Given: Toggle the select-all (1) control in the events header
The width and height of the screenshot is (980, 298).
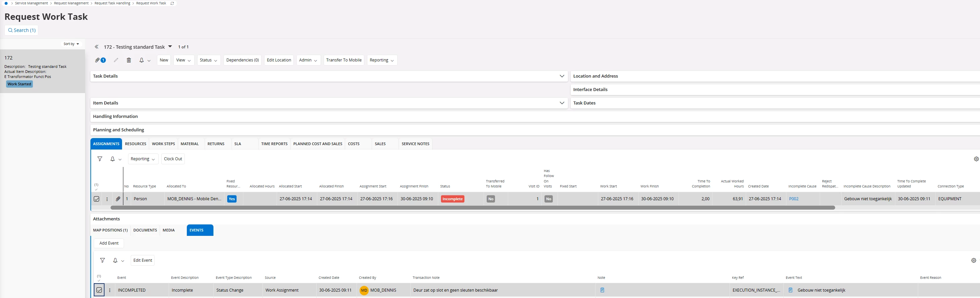Looking at the screenshot, I should pos(99,278).
